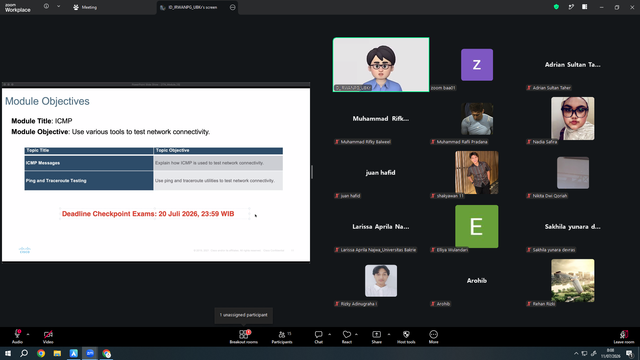The width and height of the screenshot is (640, 360).
Task: Click Zoom Workplace logo
Action: coord(18,7)
